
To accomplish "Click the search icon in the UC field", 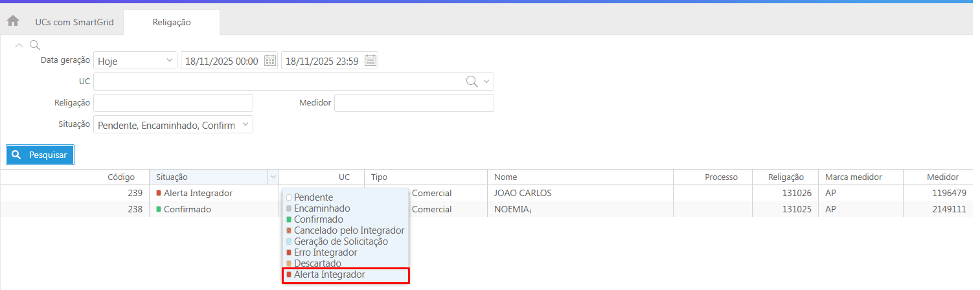I will 472,82.
